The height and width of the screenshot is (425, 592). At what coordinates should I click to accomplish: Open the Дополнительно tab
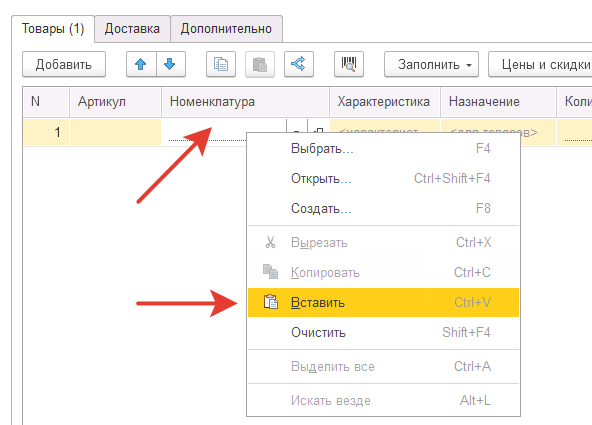(x=226, y=29)
